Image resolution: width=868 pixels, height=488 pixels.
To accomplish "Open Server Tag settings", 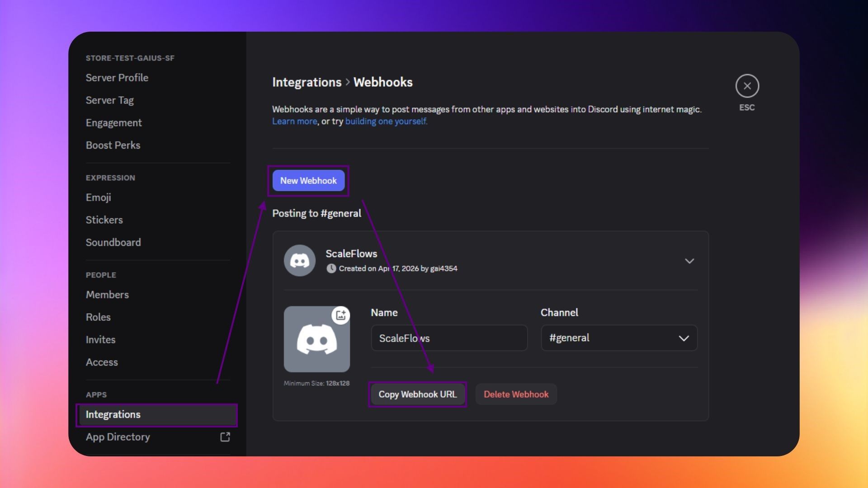I will (110, 100).
